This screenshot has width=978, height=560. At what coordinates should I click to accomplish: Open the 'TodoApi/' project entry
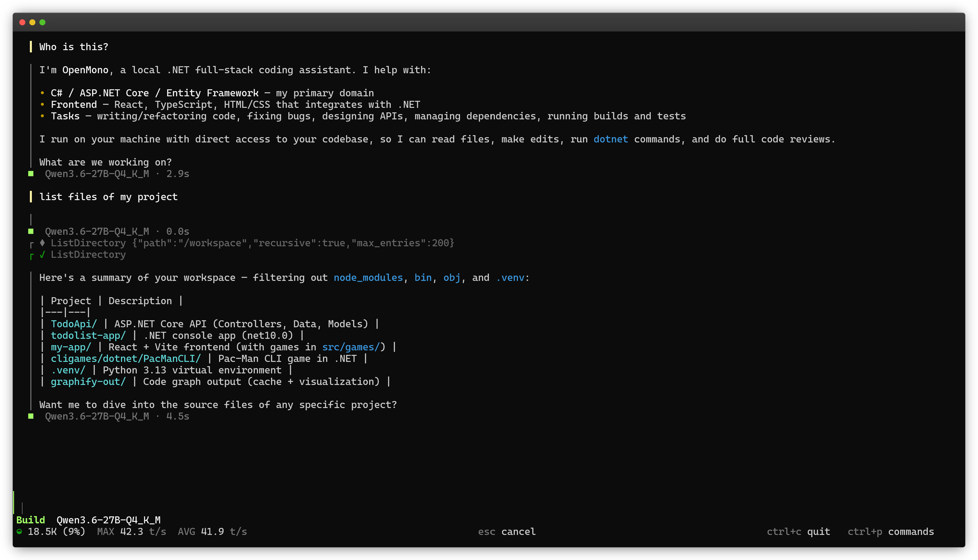coord(74,324)
